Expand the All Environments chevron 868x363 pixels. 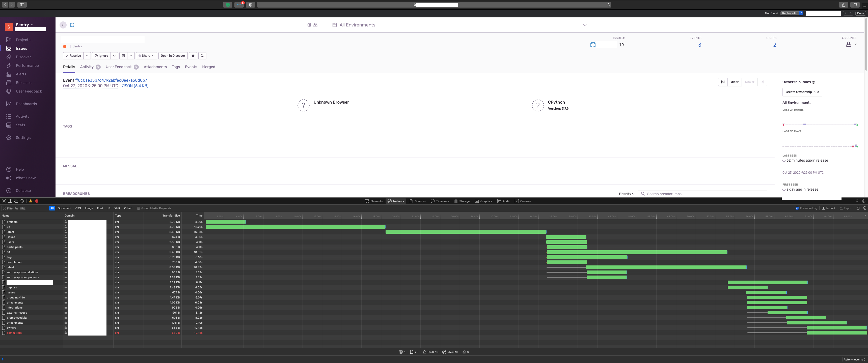(x=585, y=25)
